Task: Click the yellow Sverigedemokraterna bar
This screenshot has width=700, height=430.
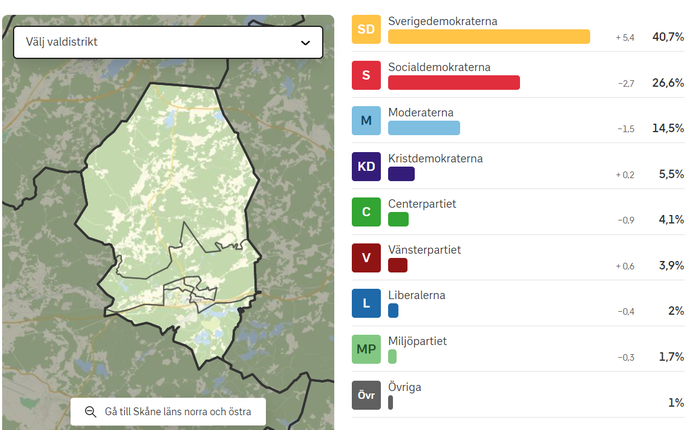Action: click(489, 37)
